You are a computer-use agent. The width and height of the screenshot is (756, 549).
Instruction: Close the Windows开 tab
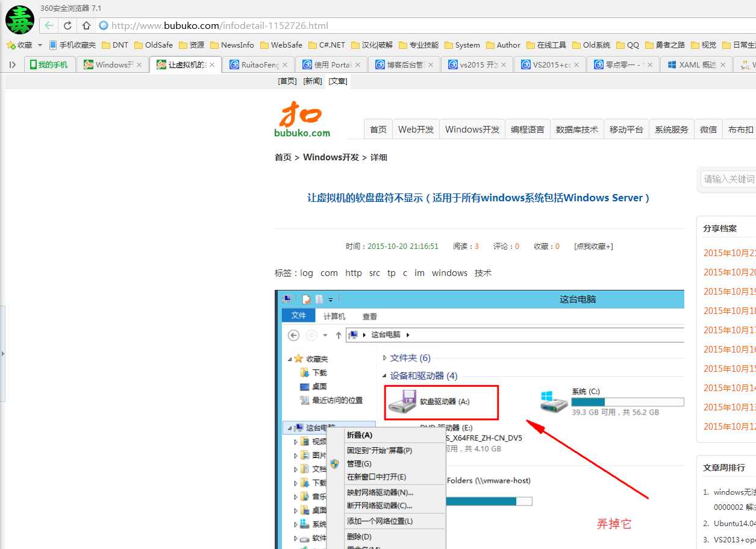(x=139, y=64)
